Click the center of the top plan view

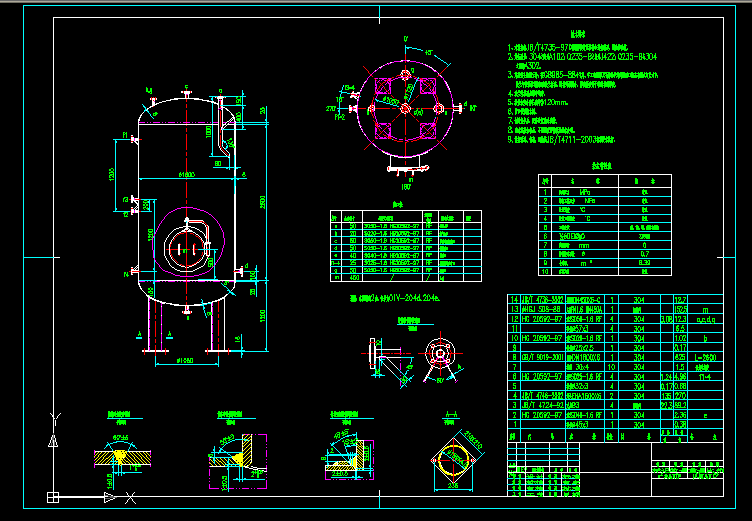point(405,107)
